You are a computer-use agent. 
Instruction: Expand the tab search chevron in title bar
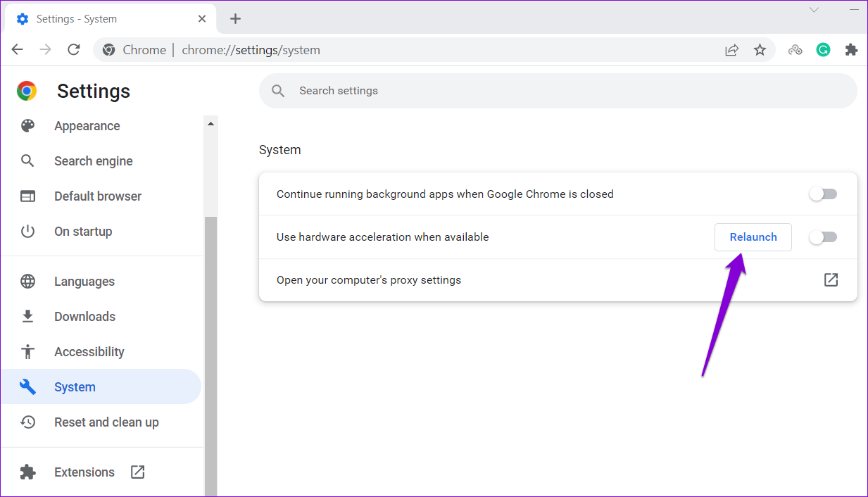pyautogui.click(x=814, y=10)
